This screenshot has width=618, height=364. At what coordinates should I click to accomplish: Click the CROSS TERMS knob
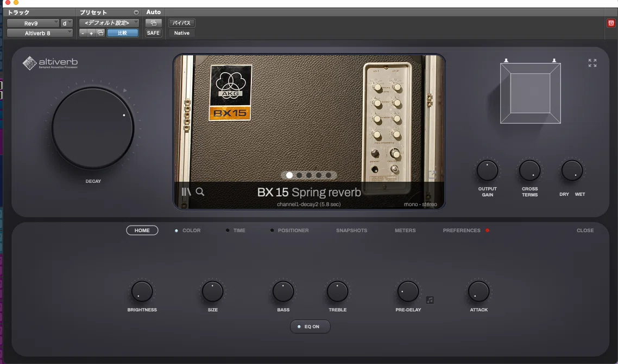coord(529,170)
